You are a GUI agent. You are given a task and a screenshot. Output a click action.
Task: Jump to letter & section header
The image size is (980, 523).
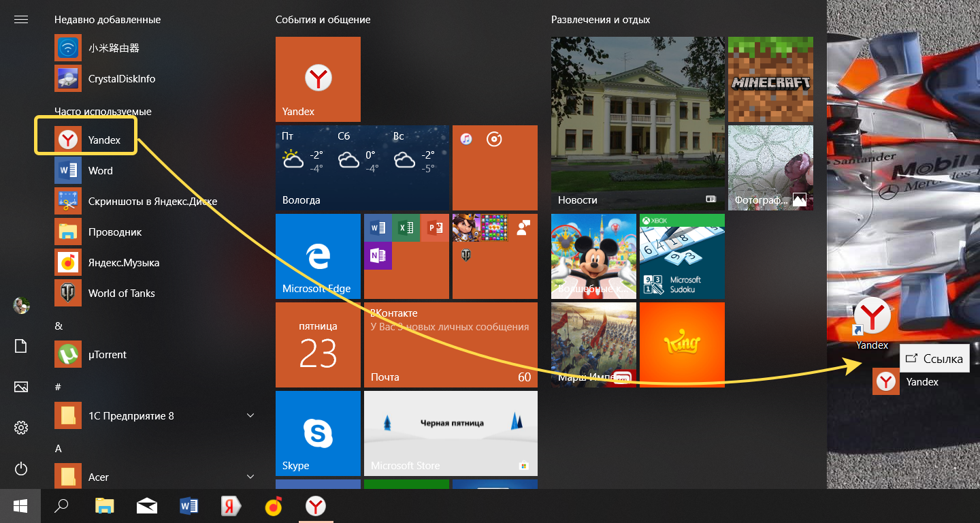pos(59,326)
